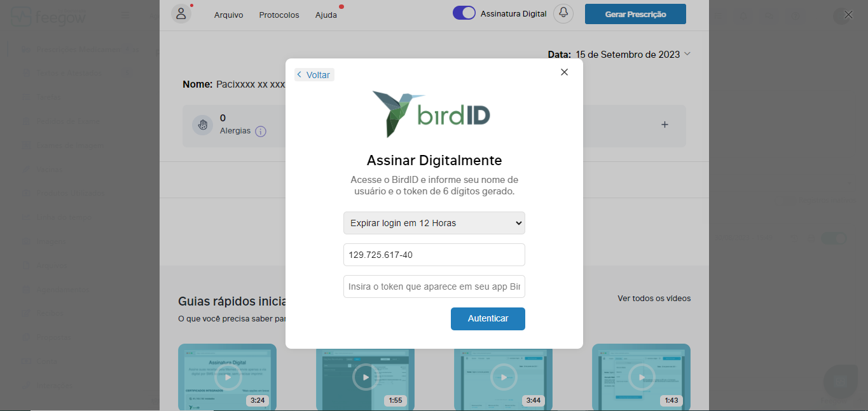Click the Assinar Digitalmente heading
Image resolution: width=868 pixels, height=411 pixels.
434,160
